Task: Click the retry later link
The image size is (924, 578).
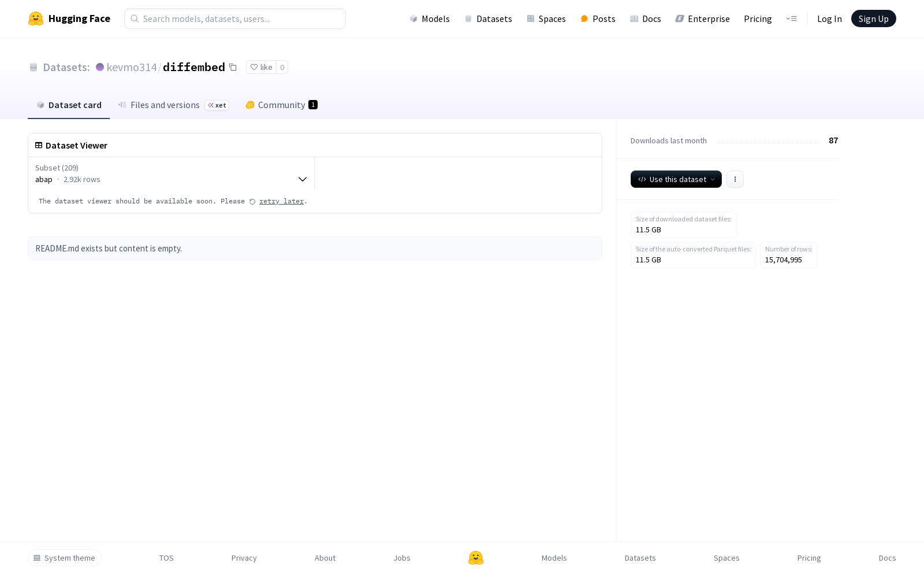Action: 281,201
